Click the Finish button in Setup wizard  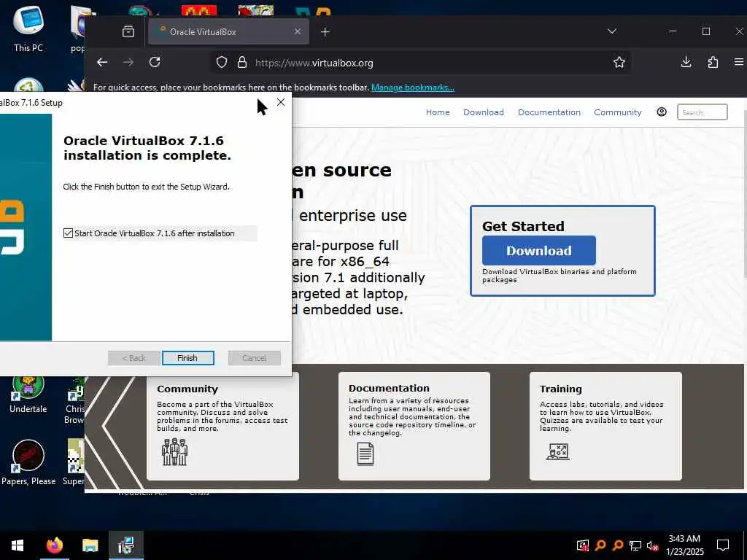(x=187, y=357)
